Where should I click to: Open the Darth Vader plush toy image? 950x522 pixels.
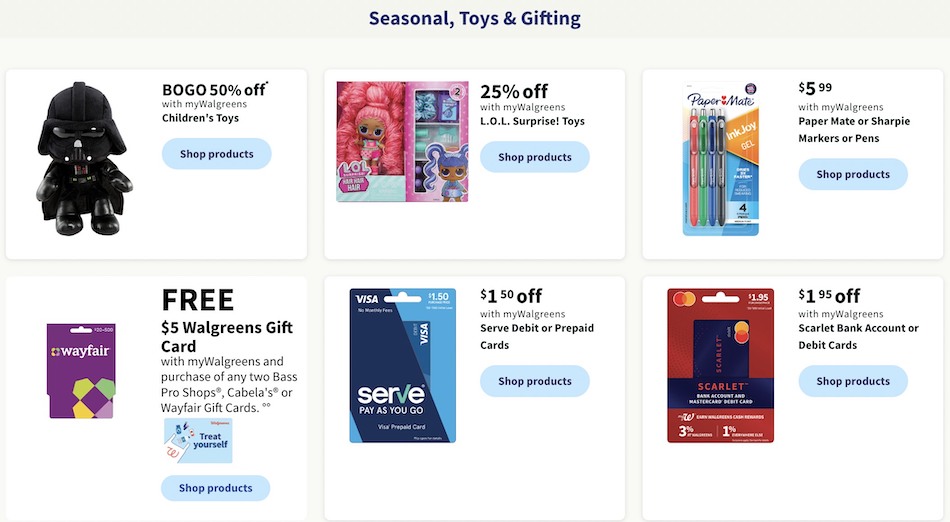pos(84,159)
